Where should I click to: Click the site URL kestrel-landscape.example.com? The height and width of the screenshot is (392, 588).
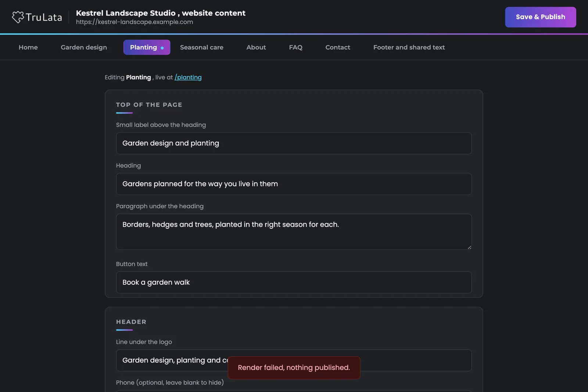point(135,22)
